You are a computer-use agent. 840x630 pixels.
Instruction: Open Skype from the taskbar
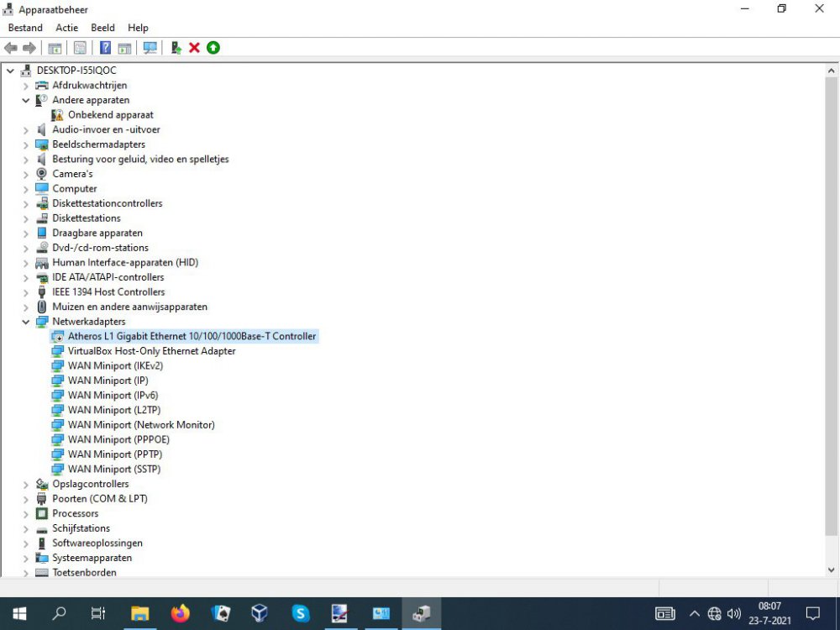(x=301, y=613)
